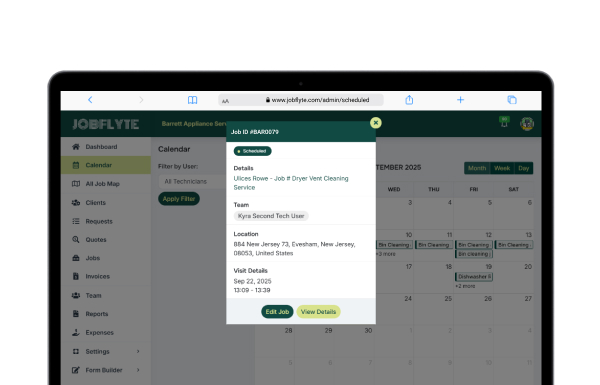Image resolution: width=600 pixels, height=385 pixels.
Task: Close the Job ID popup with X
Action: click(x=376, y=122)
